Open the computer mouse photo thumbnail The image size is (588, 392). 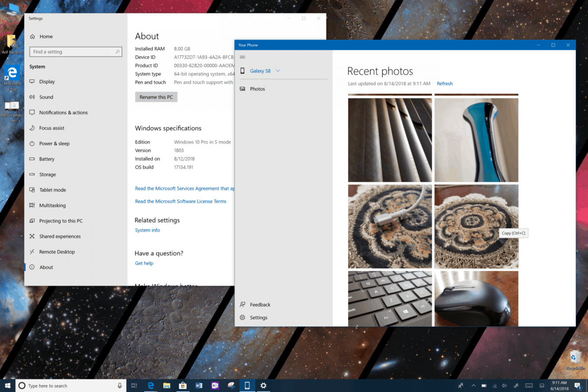click(x=476, y=299)
